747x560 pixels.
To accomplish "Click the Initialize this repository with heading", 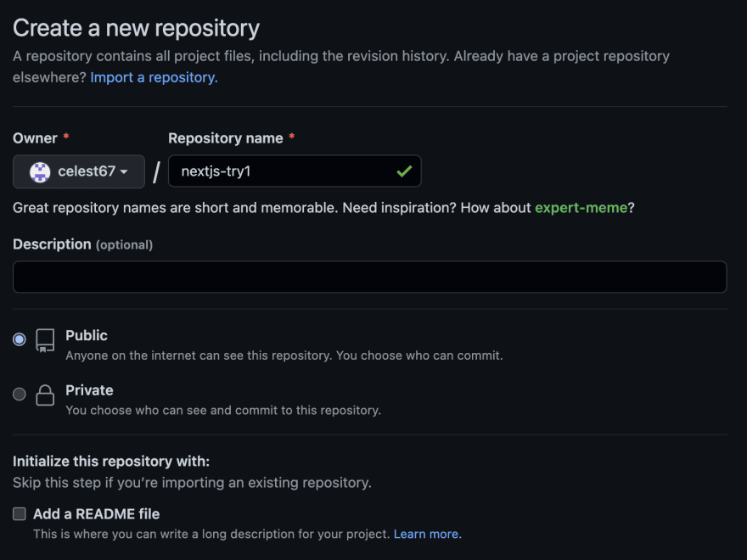I will [111, 461].
